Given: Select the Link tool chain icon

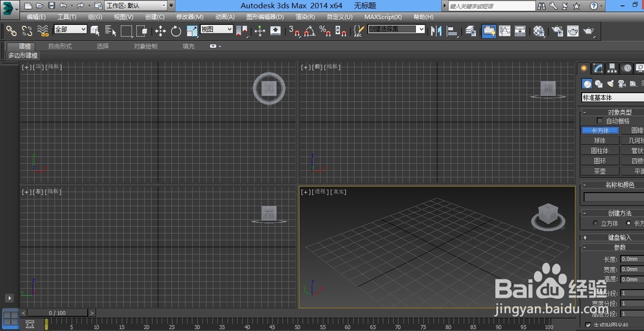Looking at the screenshot, I should [11, 31].
